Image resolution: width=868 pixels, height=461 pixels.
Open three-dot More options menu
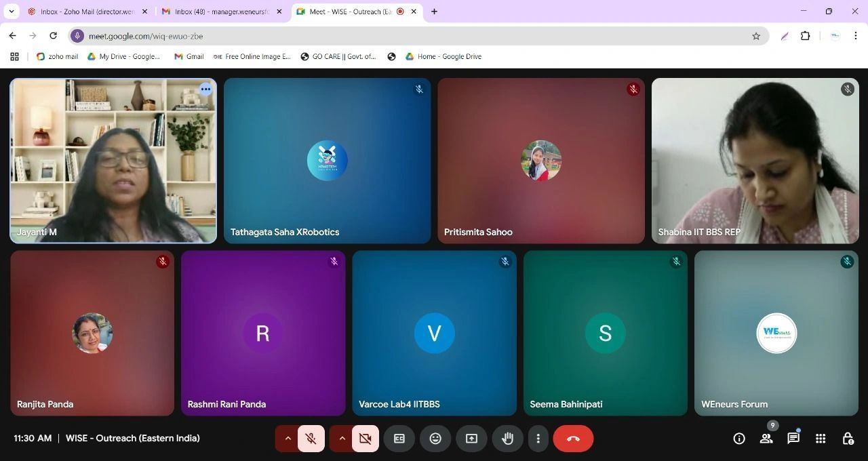click(x=538, y=439)
